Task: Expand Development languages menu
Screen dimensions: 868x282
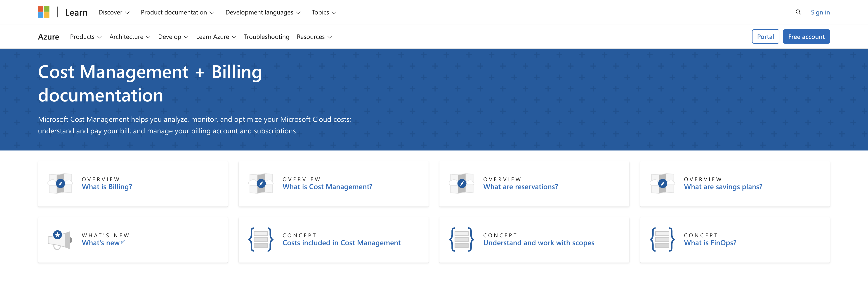Action: pyautogui.click(x=262, y=12)
